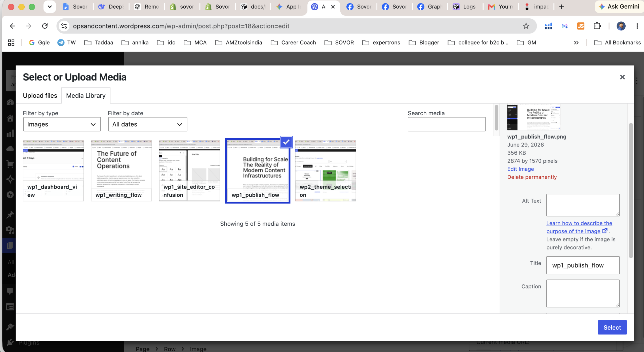Click the attachment details scrollbar

[631, 190]
